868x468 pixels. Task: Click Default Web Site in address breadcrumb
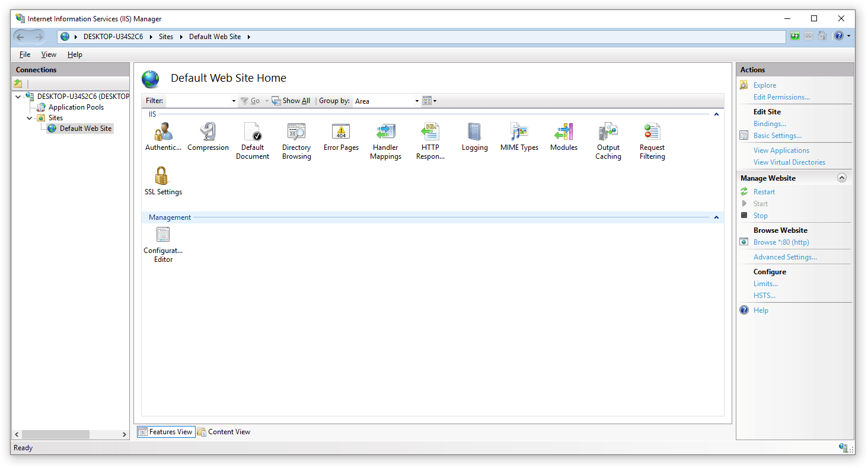(215, 37)
